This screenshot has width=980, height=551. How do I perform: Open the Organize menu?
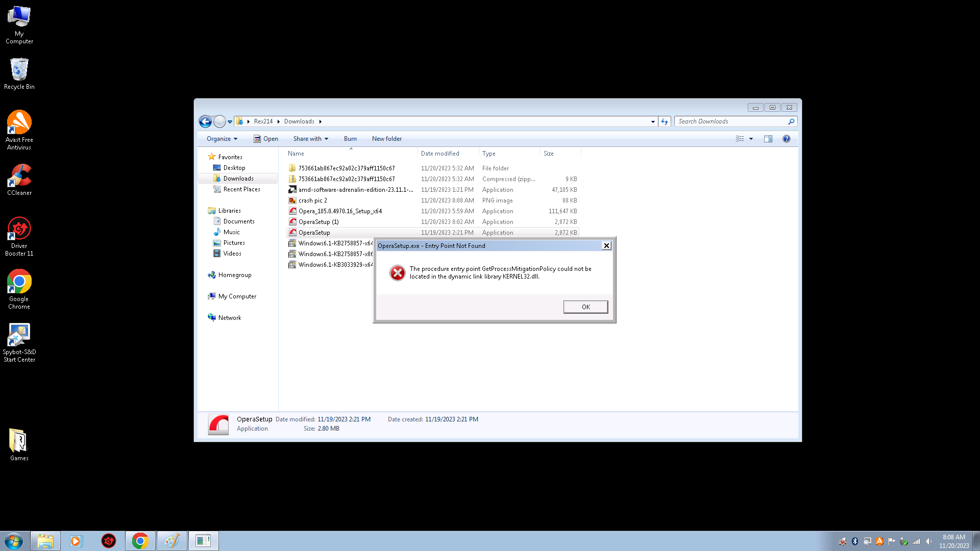(222, 139)
